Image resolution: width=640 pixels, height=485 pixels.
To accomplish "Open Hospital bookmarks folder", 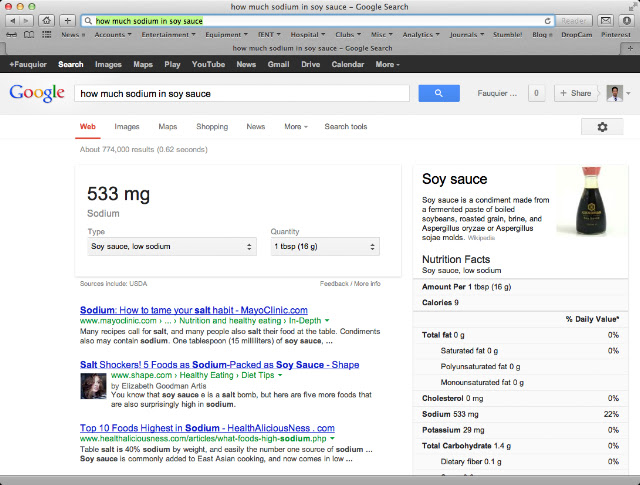I will [308, 35].
